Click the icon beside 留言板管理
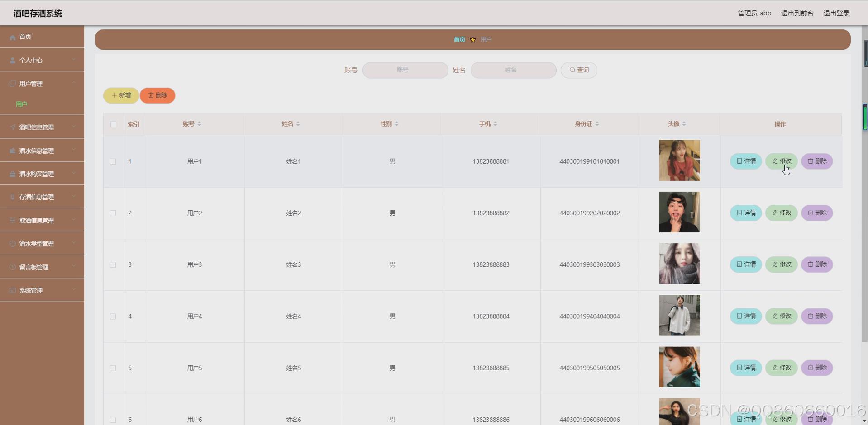Screen dimensions: 868x425 [x=13, y=267]
